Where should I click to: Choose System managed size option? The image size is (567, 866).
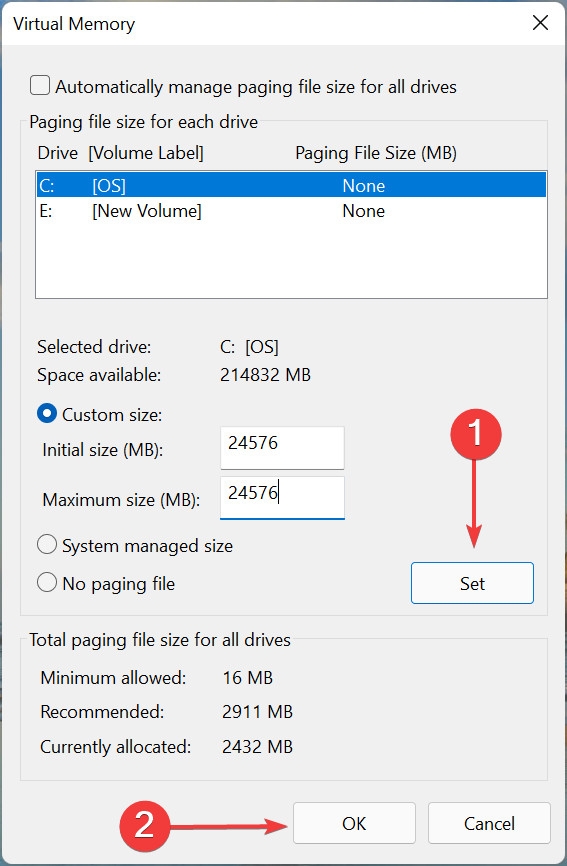tap(47, 545)
